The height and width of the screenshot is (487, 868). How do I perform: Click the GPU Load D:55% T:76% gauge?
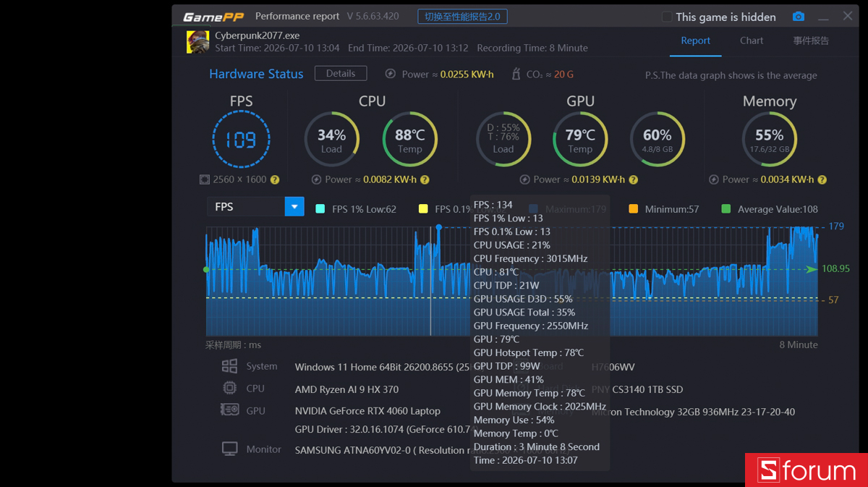click(x=503, y=140)
